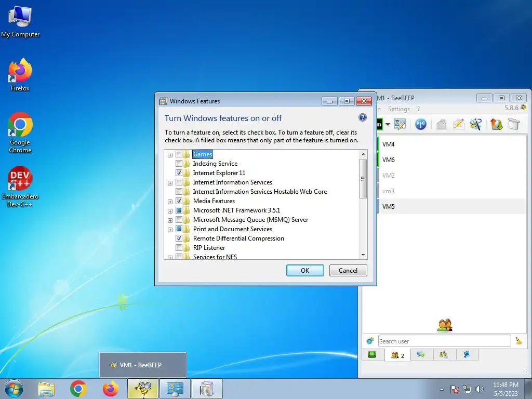Expand Microsoft Message Queue (MSMQ) Server node
The height and width of the screenshot is (399, 532).
[x=170, y=220]
